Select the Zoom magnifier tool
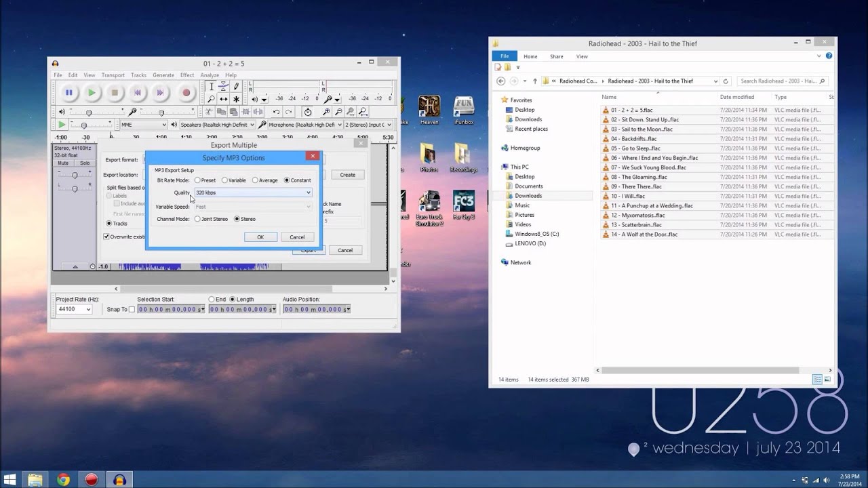 (211, 100)
